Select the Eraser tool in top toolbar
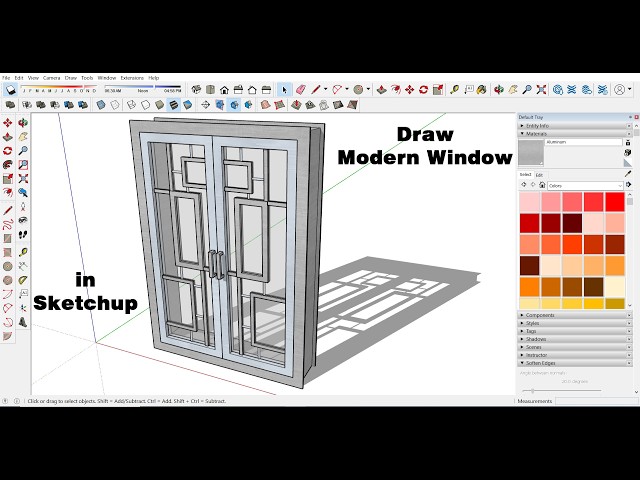The image size is (640, 480). click(300, 89)
